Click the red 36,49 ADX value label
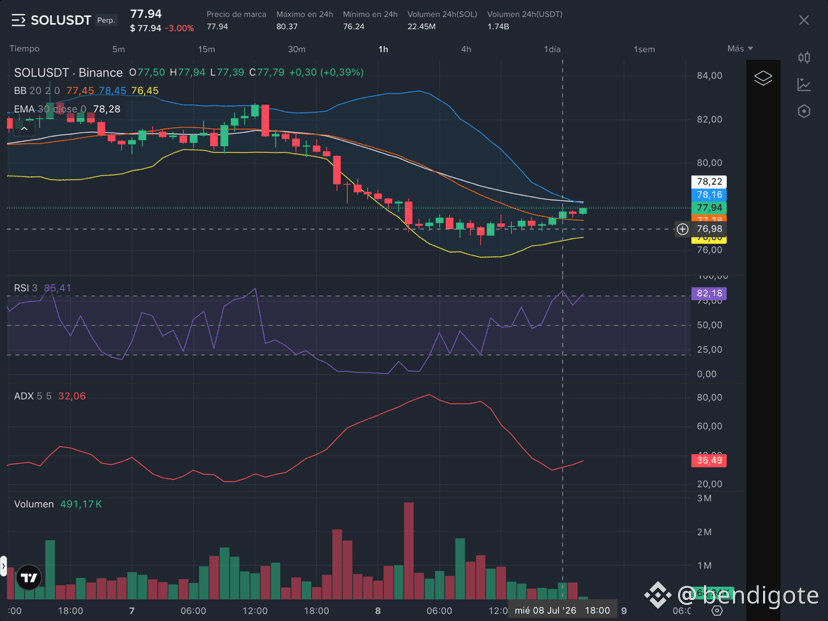 pos(709,460)
